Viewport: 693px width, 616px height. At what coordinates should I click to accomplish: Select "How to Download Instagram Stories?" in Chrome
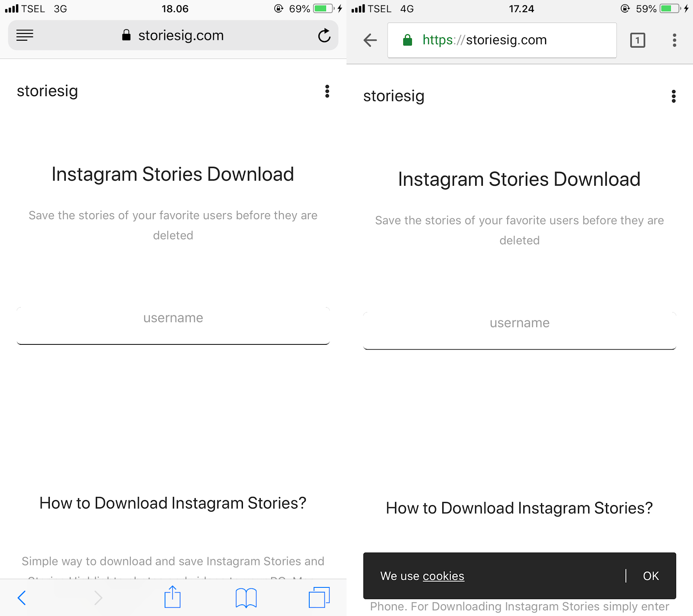tap(519, 509)
